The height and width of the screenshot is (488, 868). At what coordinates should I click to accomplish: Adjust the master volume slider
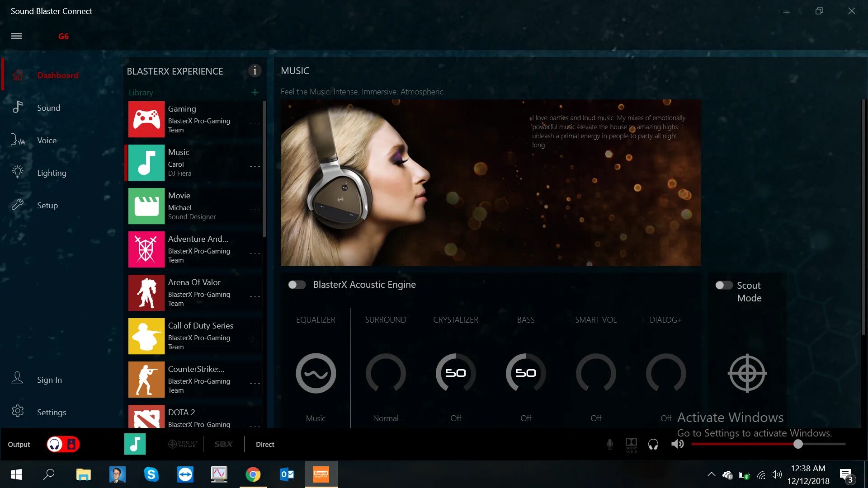(x=798, y=444)
